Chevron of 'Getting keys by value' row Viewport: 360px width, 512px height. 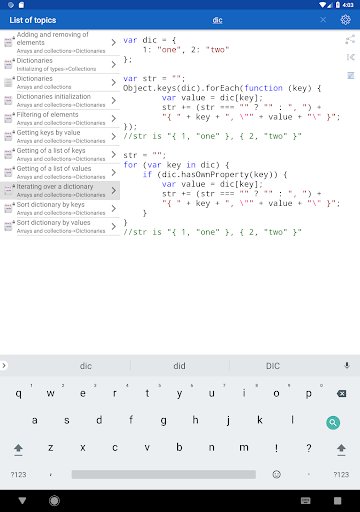point(114,136)
